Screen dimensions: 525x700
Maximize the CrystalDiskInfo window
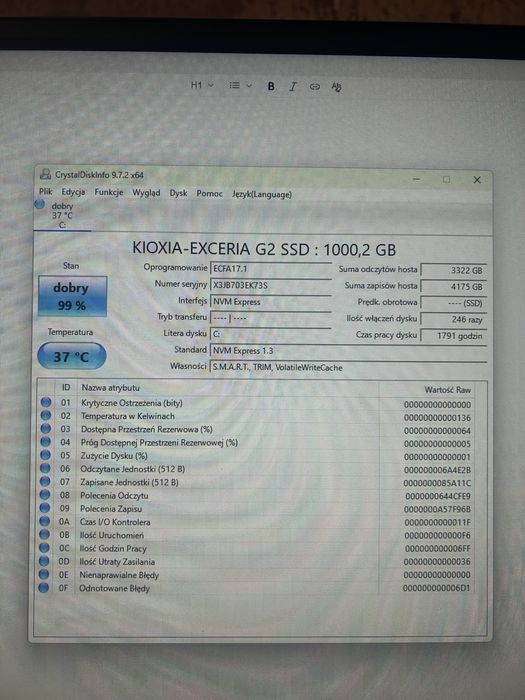(x=446, y=179)
